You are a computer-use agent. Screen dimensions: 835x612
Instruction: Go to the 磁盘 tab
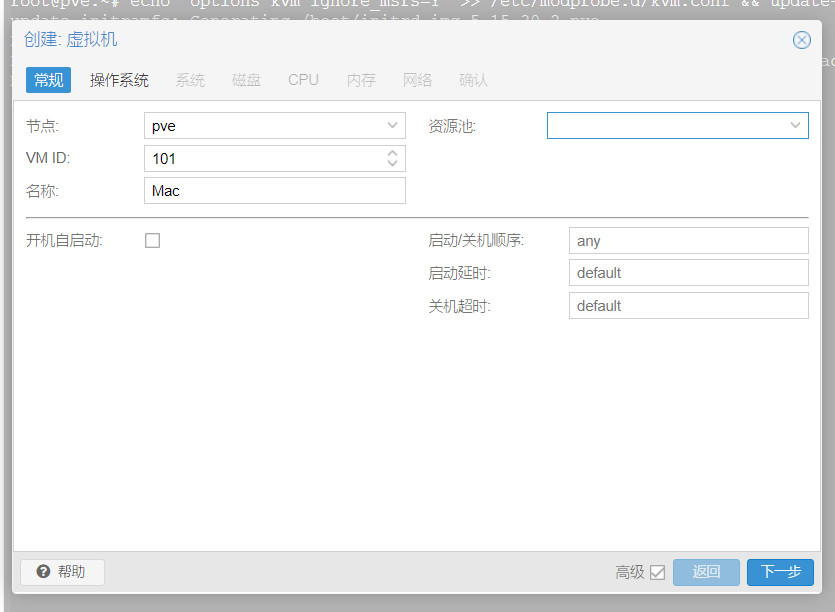pyautogui.click(x=246, y=80)
